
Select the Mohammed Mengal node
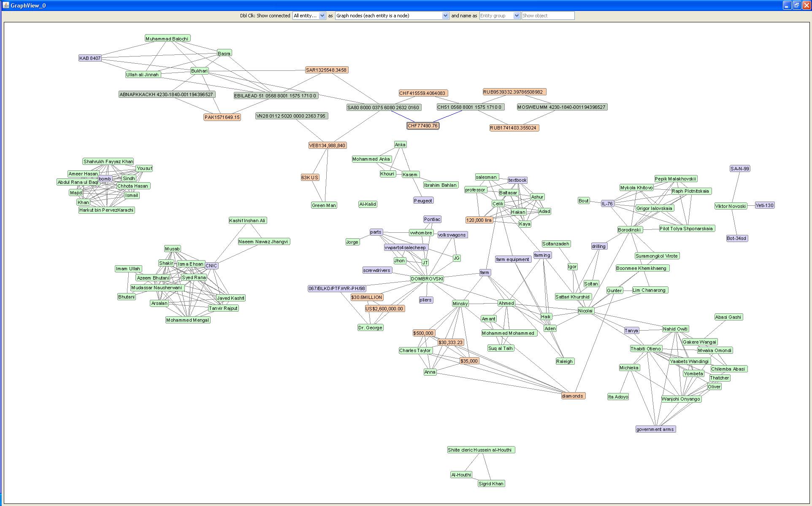(188, 320)
